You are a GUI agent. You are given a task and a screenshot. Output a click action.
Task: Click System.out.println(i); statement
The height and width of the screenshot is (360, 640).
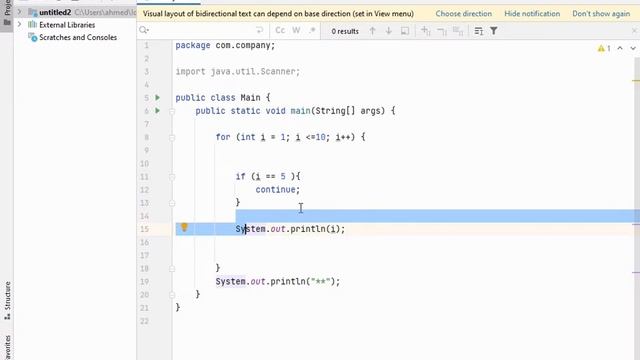(x=290, y=229)
